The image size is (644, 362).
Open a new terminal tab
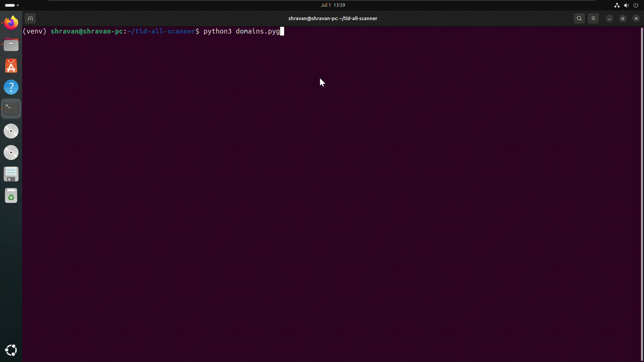pos(30,19)
